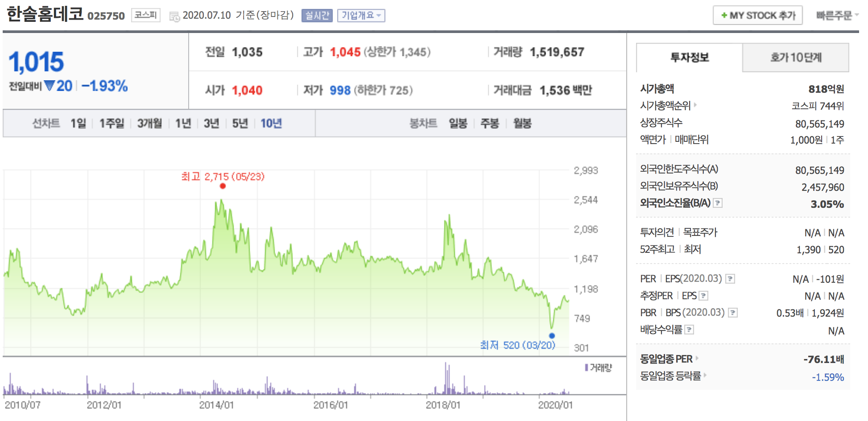Click the stock code 025750
868x421 pixels.
pyautogui.click(x=106, y=16)
